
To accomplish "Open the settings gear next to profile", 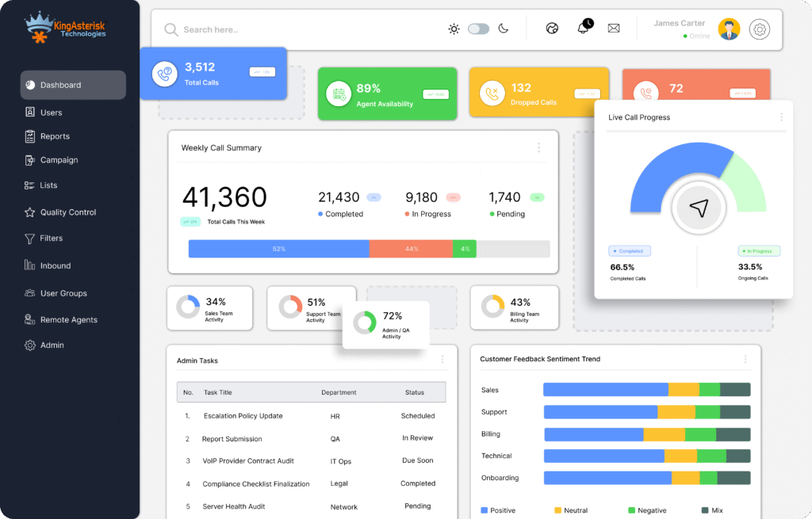I will [x=759, y=29].
